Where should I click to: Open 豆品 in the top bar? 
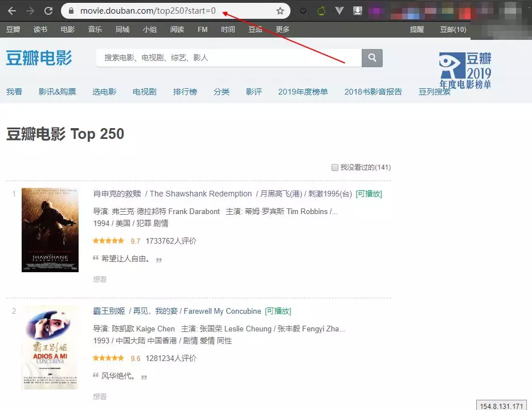(255, 30)
